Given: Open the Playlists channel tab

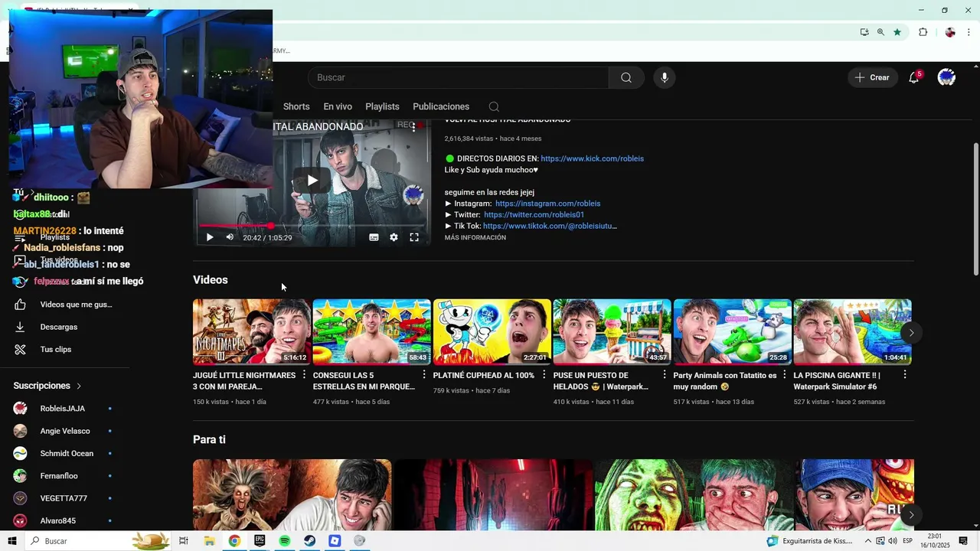Looking at the screenshot, I should click(x=382, y=106).
